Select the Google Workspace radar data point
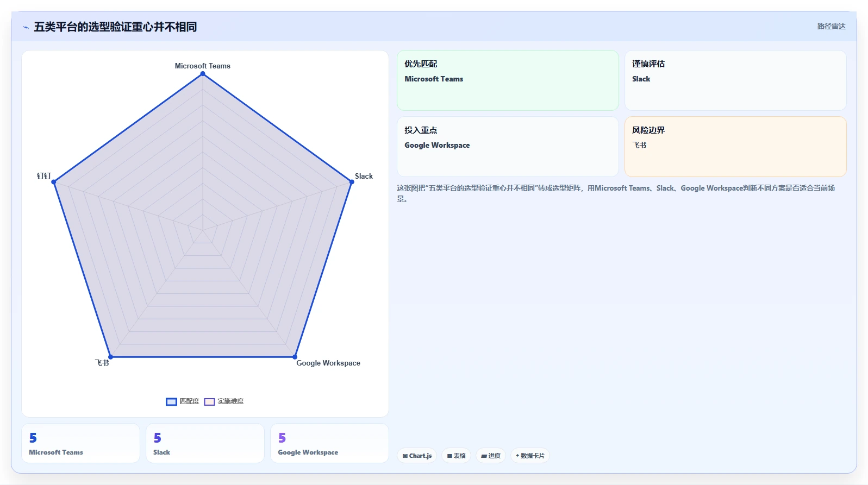 pyautogui.click(x=295, y=357)
